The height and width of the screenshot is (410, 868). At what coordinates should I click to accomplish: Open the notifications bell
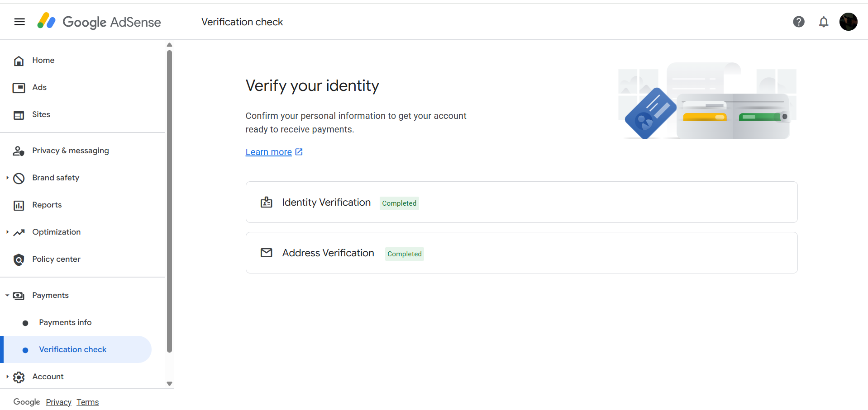(824, 22)
